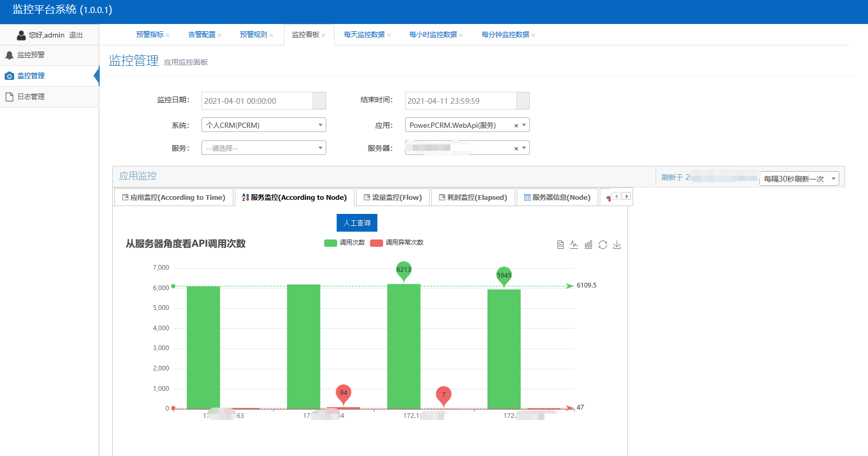Screen dimensions: 868x456
Task: Switch chart to bar type
Action: coord(588,245)
